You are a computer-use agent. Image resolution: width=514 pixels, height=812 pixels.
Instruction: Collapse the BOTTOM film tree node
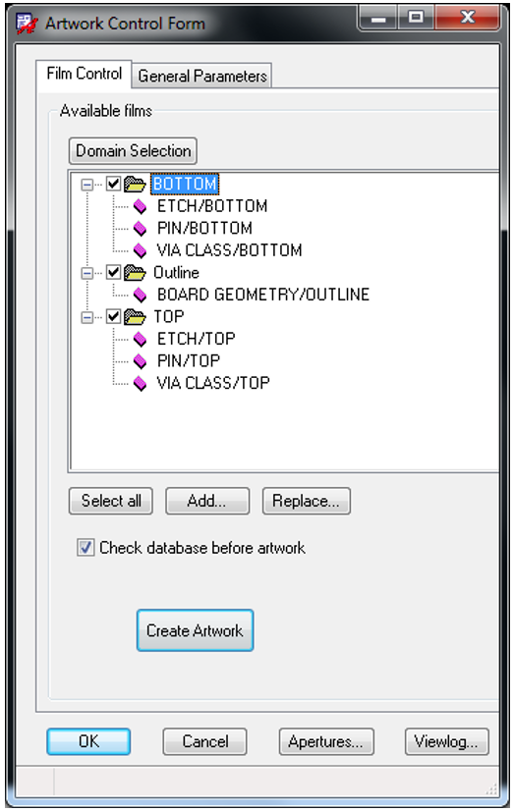point(87,184)
